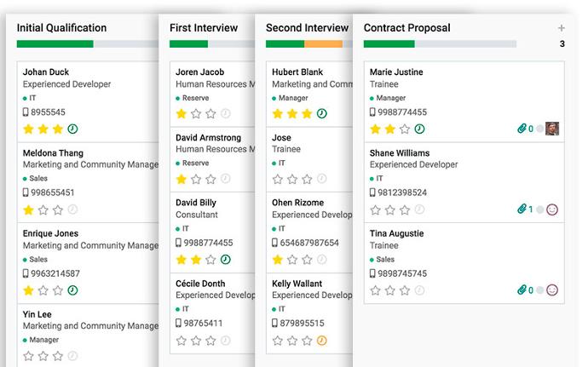
Task: Click the orange clock icon on Kelly Wallant's card
Action: (x=322, y=341)
